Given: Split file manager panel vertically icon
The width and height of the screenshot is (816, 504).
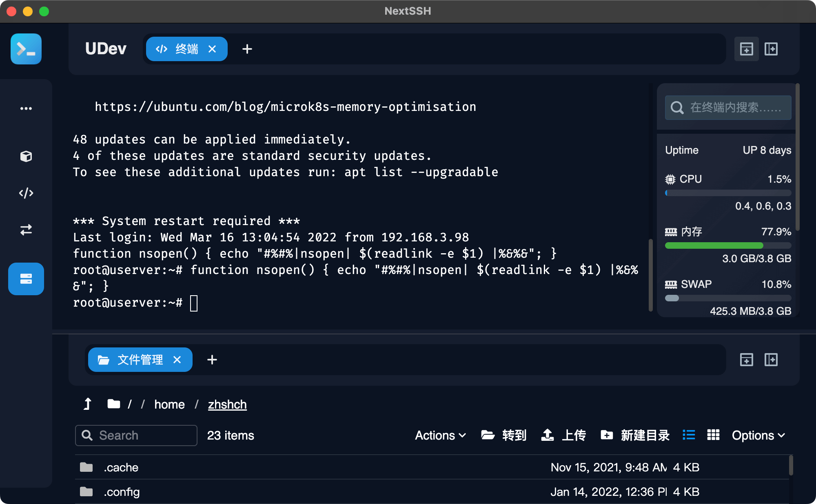Looking at the screenshot, I should [x=771, y=360].
